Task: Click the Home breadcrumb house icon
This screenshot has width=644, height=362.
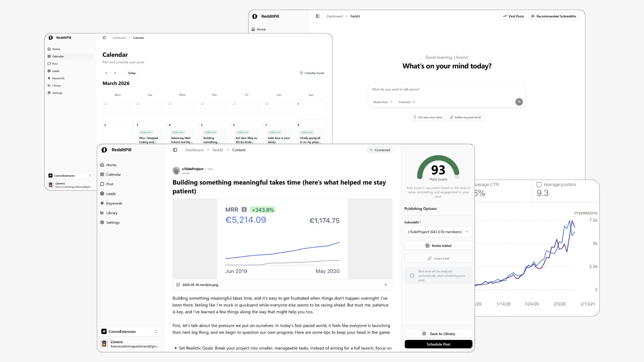Action: click(253, 29)
